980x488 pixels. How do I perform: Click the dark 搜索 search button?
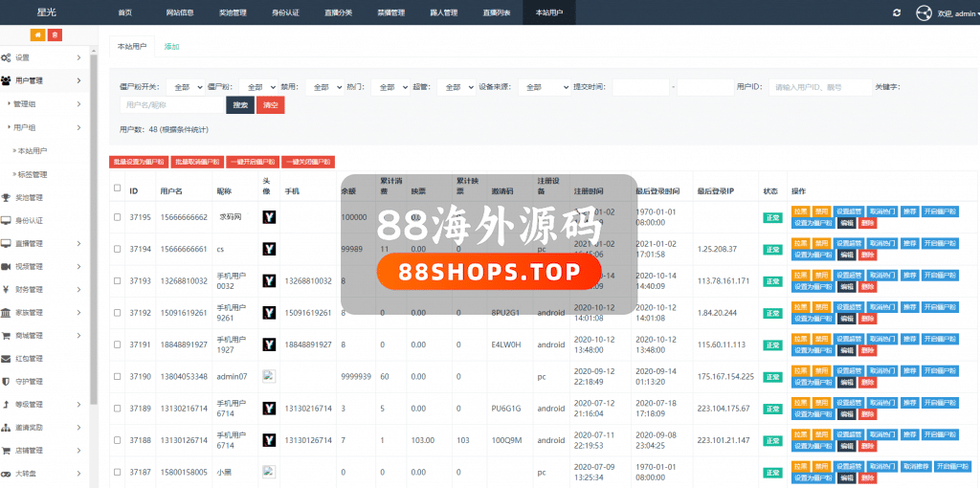(x=240, y=105)
